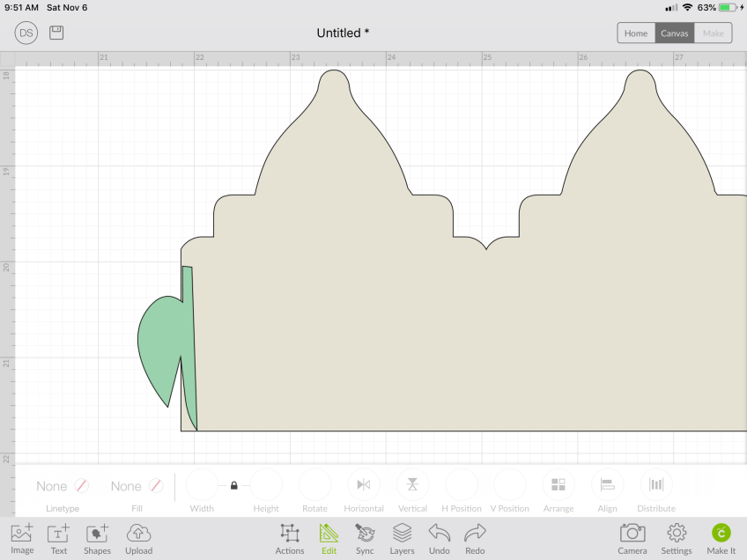Open the Sync tool
This screenshot has width=747, height=560.
coord(365,537)
